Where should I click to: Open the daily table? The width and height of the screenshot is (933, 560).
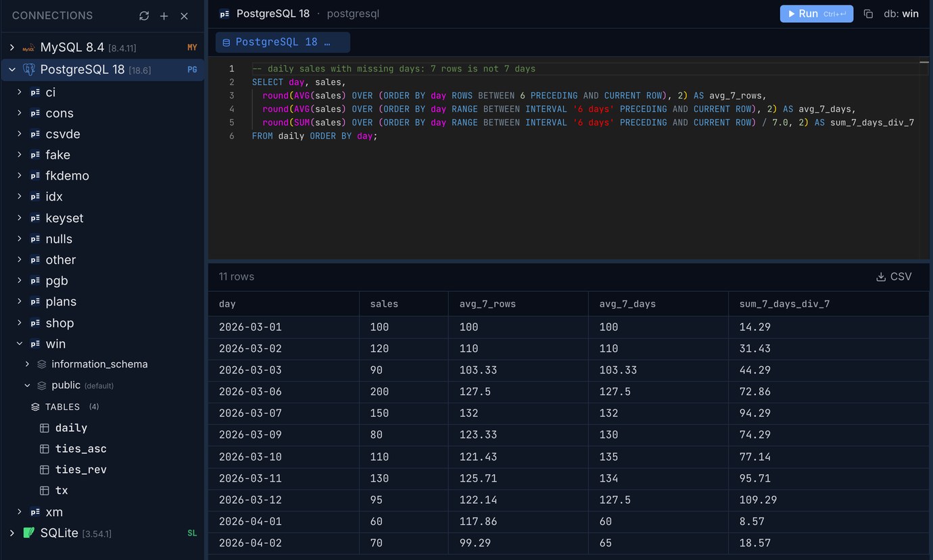pyautogui.click(x=71, y=428)
